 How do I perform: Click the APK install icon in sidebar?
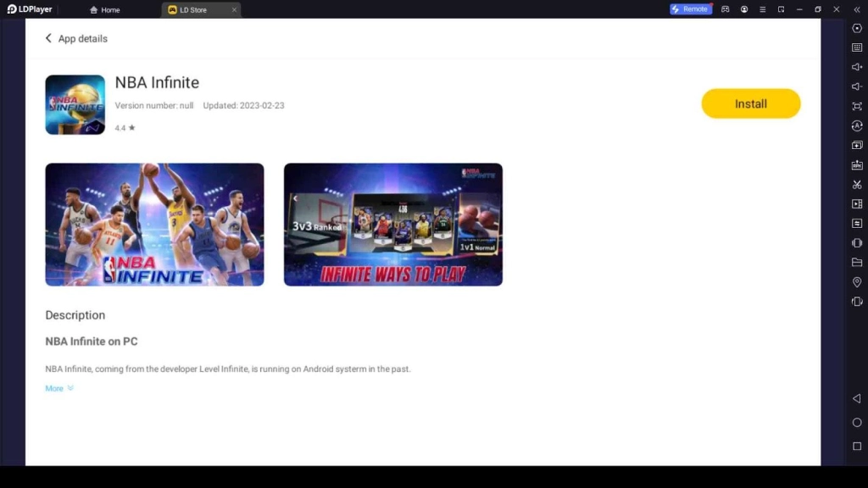point(857,165)
